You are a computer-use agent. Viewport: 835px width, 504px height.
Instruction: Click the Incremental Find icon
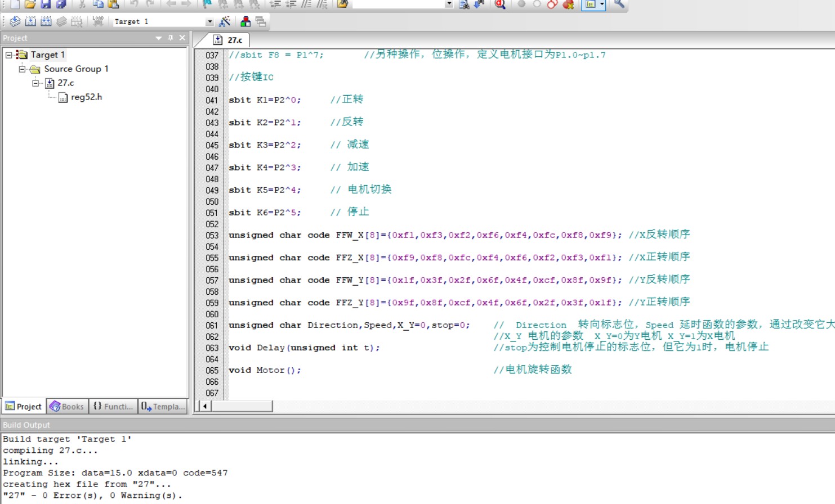[479, 4]
